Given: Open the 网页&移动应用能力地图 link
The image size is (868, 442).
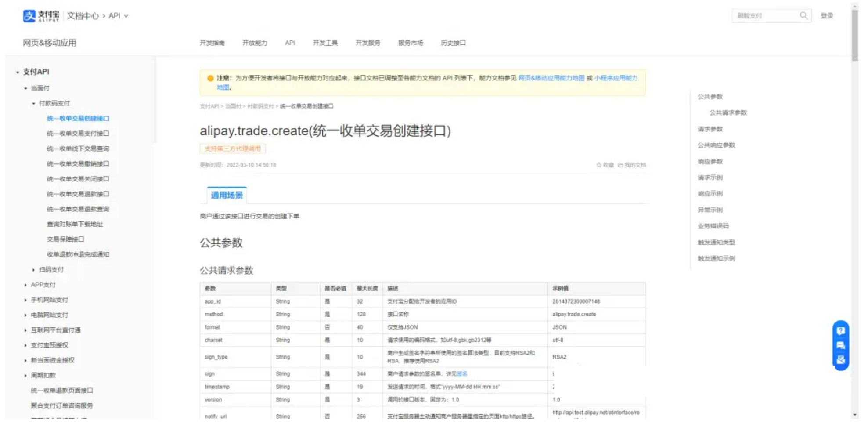Looking at the screenshot, I should click(x=551, y=78).
